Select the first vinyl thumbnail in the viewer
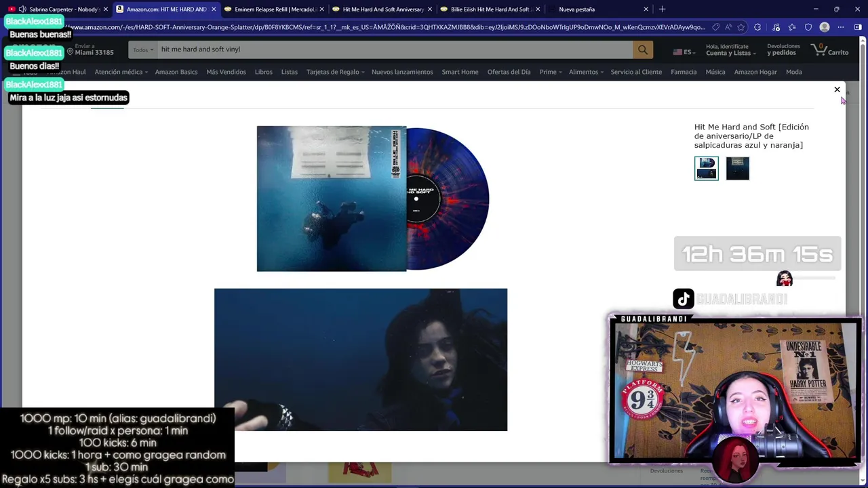The width and height of the screenshot is (868, 488). (x=707, y=169)
